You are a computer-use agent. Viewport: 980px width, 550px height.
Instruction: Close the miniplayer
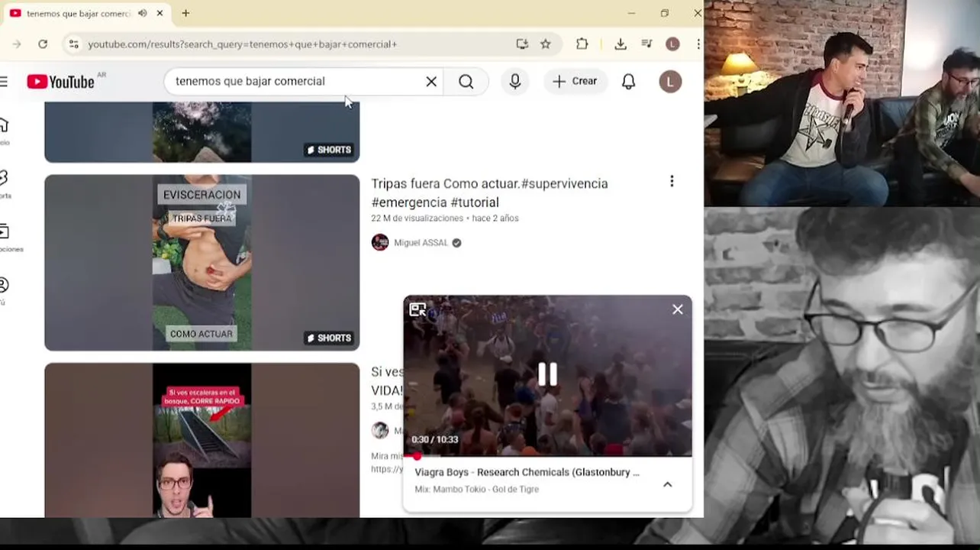[677, 309]
